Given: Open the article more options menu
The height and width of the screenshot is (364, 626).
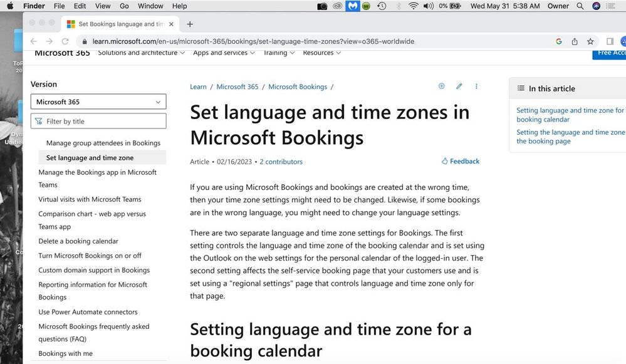Looking at the screenshot, I should [x=476, y=86].
